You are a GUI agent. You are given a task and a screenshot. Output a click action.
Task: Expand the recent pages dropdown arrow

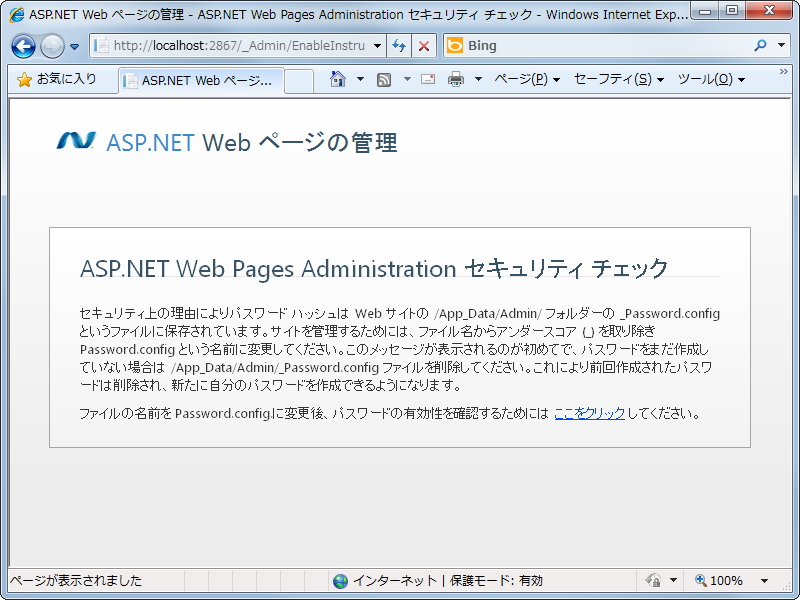(73, 46)
